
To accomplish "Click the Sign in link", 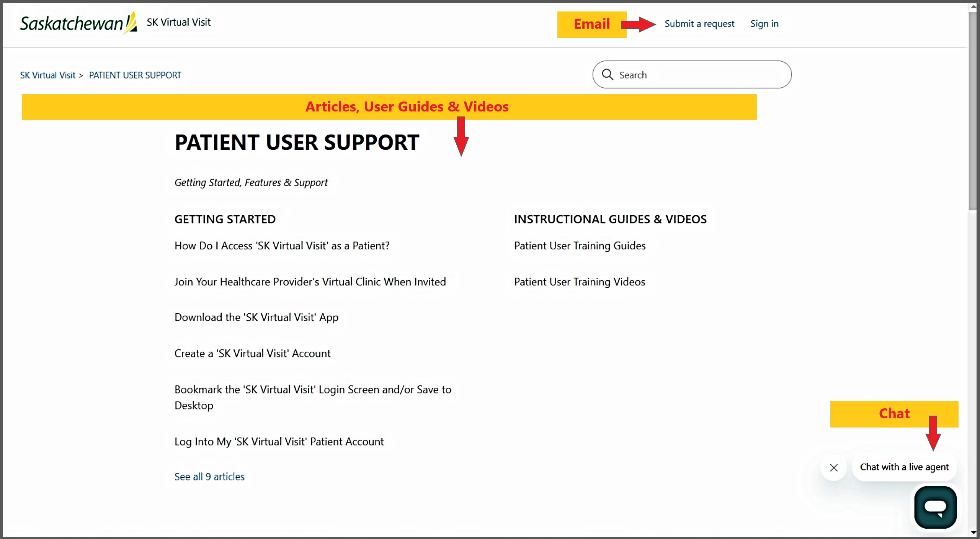I will (x=764, y=24).
